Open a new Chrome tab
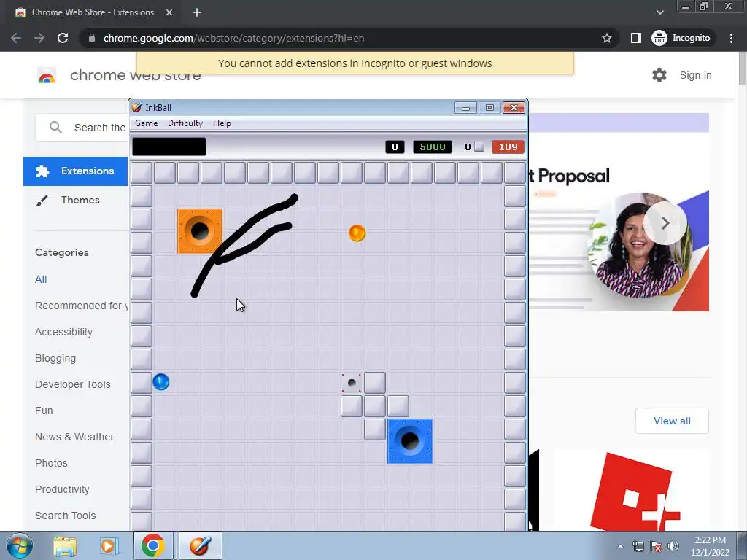Image resolution: width=747 pixels, height=560 pixels. tap(197, 12)
